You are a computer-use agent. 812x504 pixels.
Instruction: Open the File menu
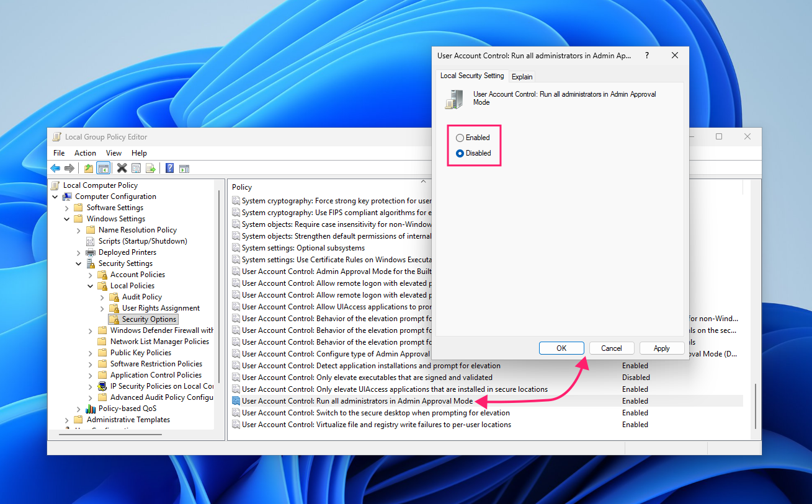pos(59,153)
